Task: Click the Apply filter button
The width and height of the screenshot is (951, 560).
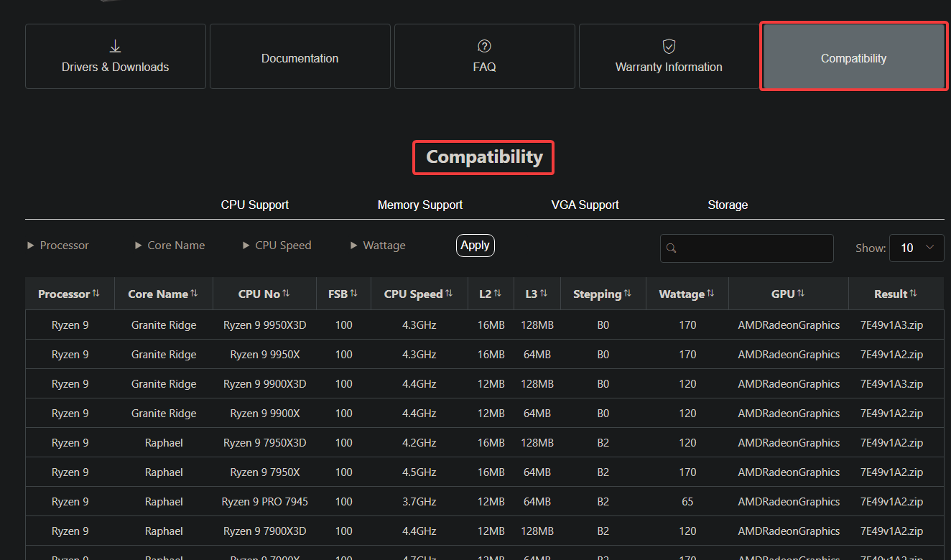Action: (475, 246)
